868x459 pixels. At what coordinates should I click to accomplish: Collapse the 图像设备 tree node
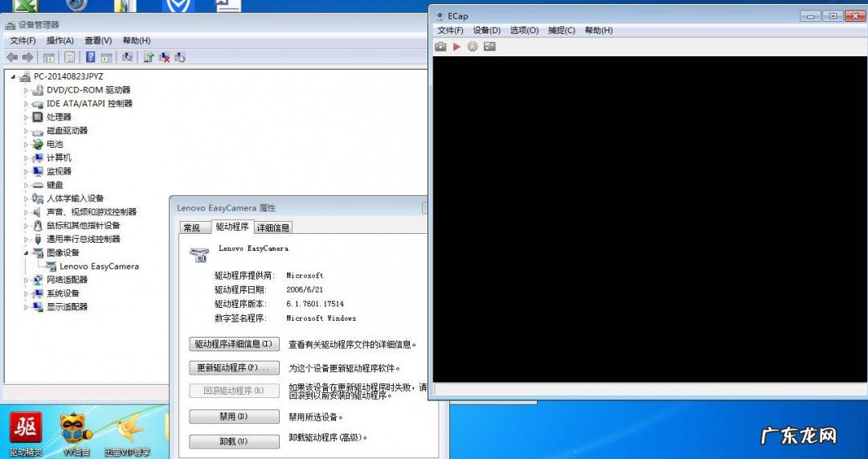click(26, 252)
